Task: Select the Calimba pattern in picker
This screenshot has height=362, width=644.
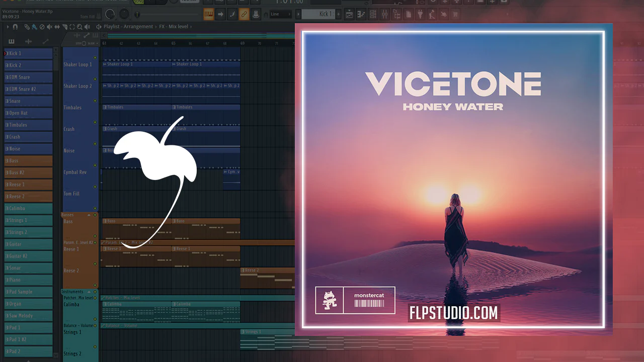Action: click(x=28, y=208)
